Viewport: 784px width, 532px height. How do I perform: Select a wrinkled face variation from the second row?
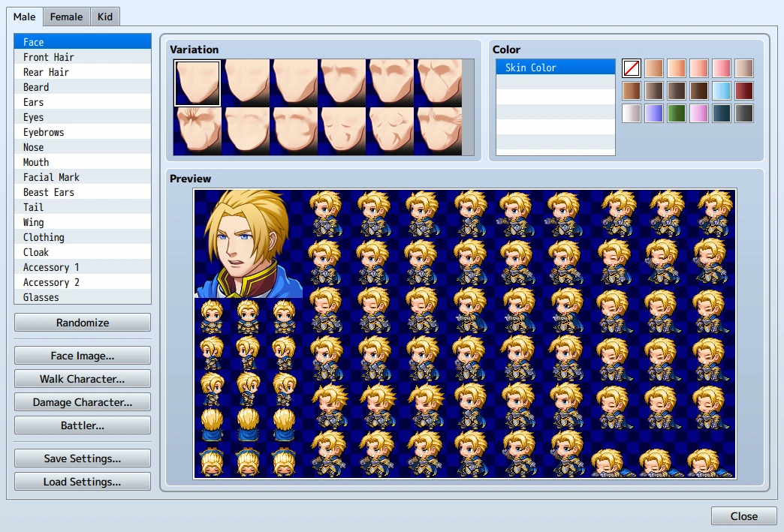tap(198, 130)
